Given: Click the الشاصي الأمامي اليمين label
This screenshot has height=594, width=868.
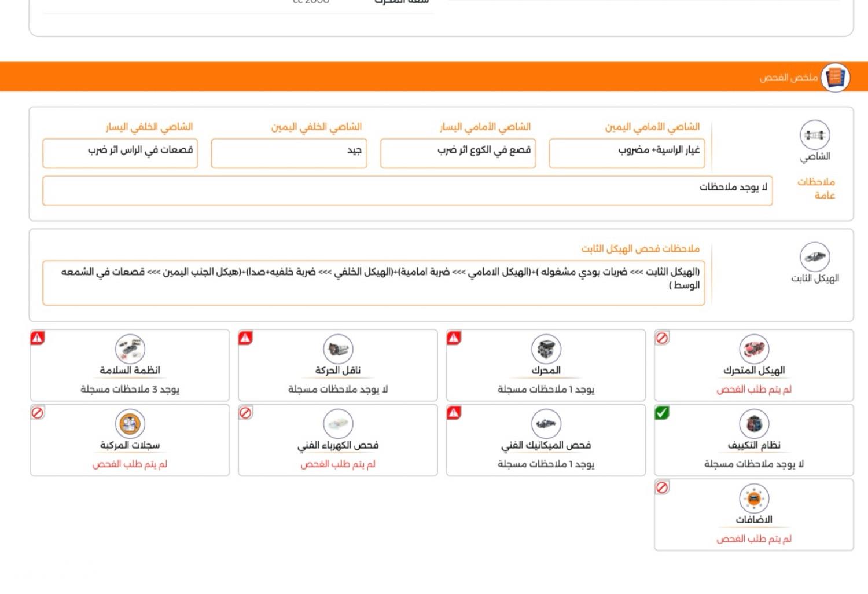Looking at the screenshot, I should 653,127.
